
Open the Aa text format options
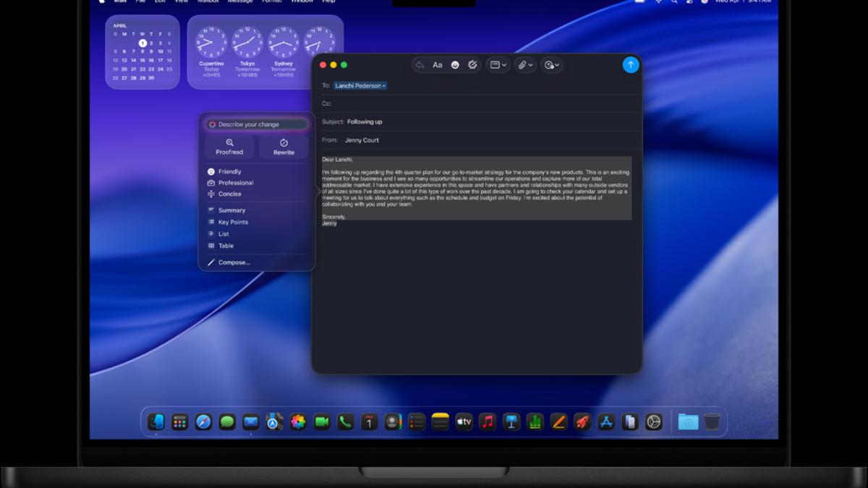pos(438,65)
